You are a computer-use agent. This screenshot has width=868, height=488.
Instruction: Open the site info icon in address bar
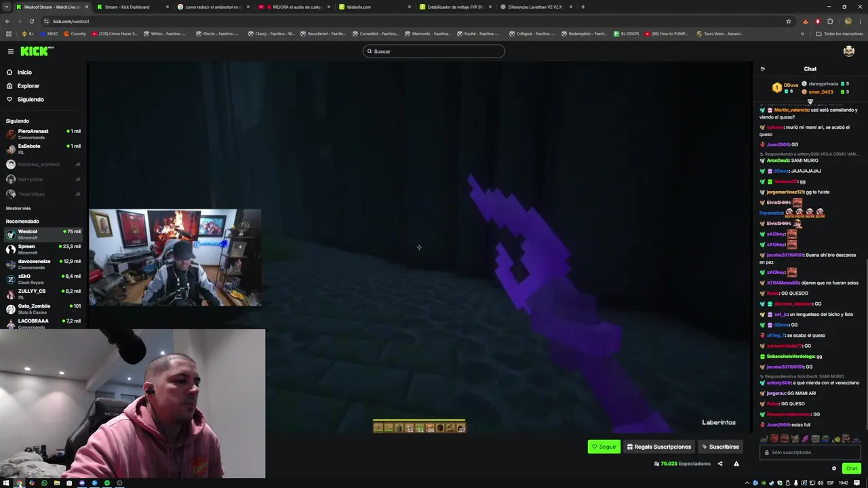pos(46,21)
